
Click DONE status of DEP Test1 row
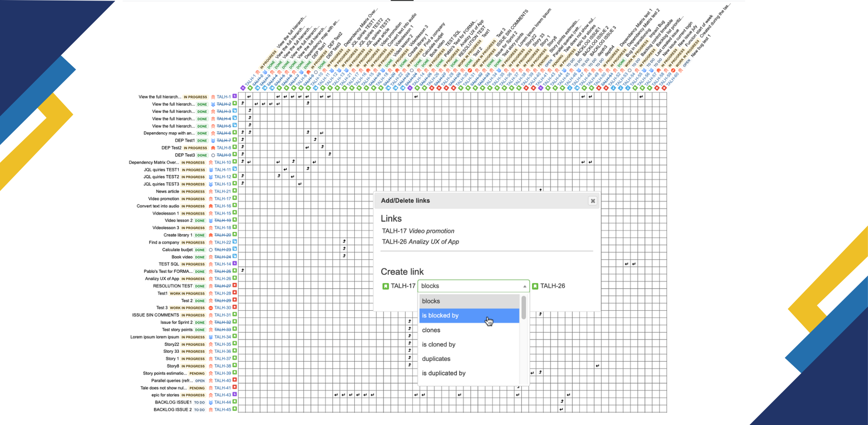[202, 141]
